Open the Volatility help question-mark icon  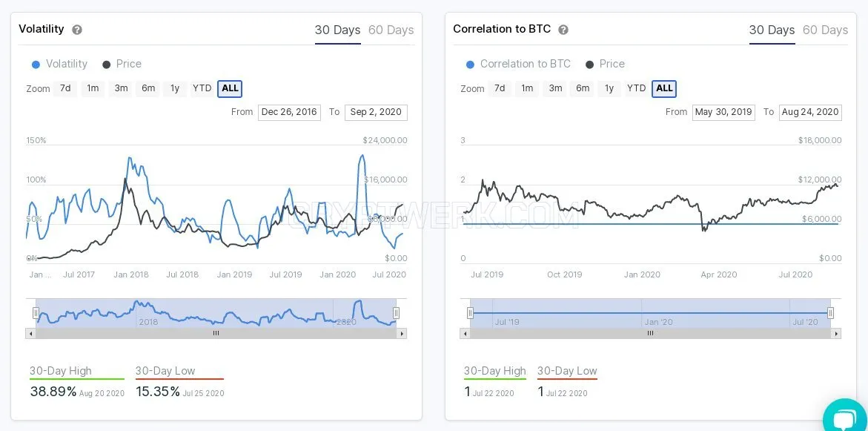pos(78,30)
